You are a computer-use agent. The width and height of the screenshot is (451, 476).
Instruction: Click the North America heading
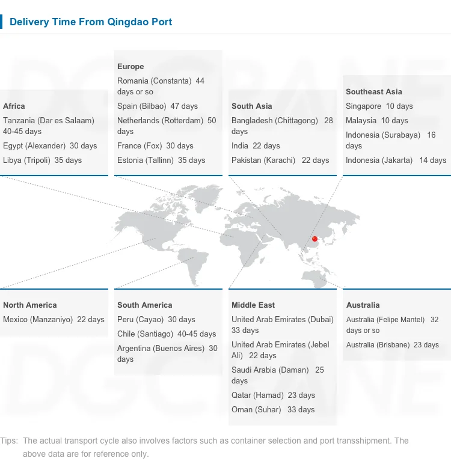[29, 305]
